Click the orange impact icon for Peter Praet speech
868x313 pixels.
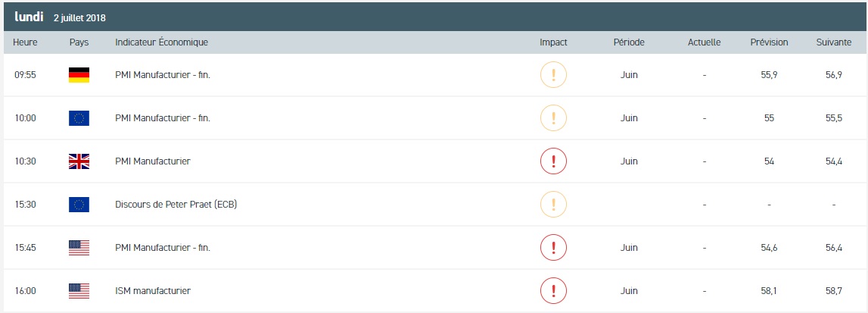point(553,205)
